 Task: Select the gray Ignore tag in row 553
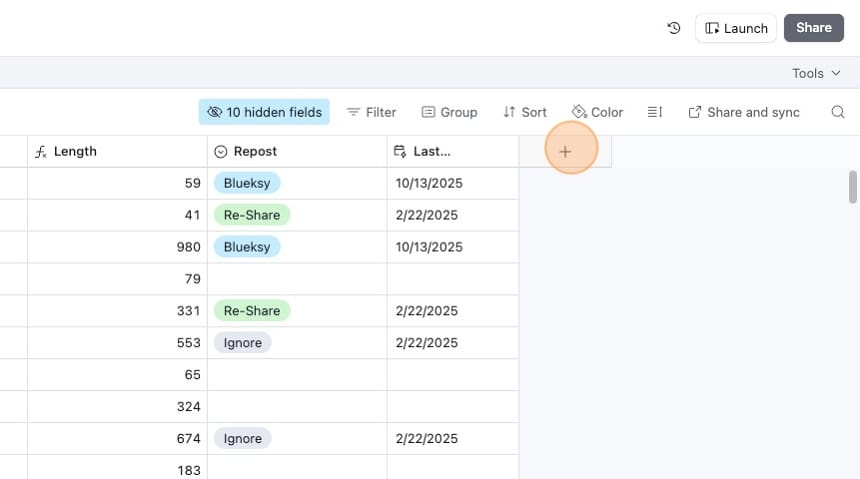point(243,343)
